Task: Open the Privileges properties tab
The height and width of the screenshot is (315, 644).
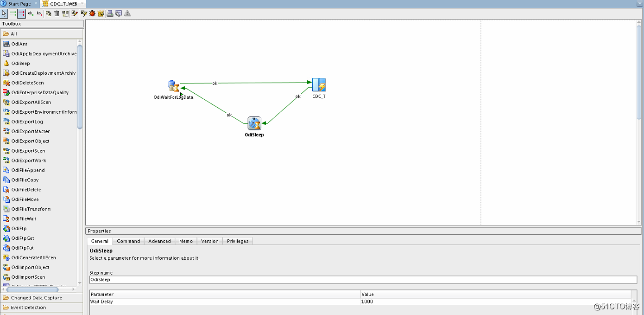Action: click(x=238, y=241)
